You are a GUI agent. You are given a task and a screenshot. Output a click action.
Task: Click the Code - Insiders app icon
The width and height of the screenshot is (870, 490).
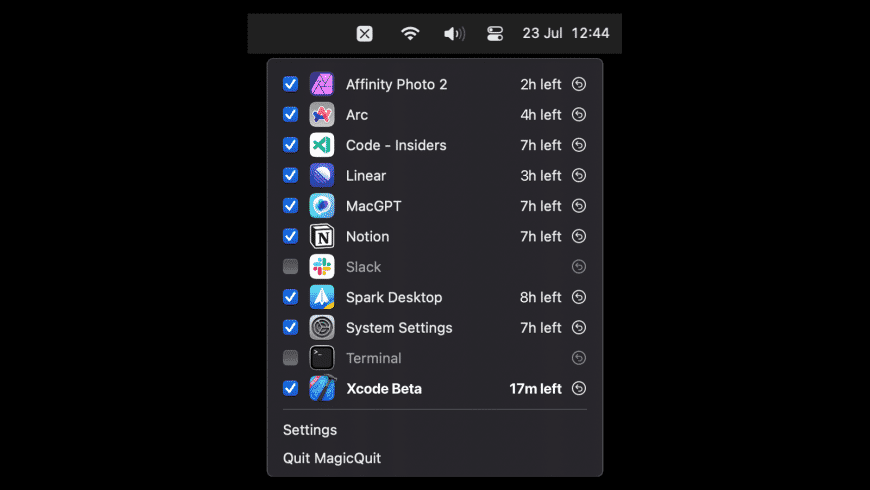pos(322,145)
